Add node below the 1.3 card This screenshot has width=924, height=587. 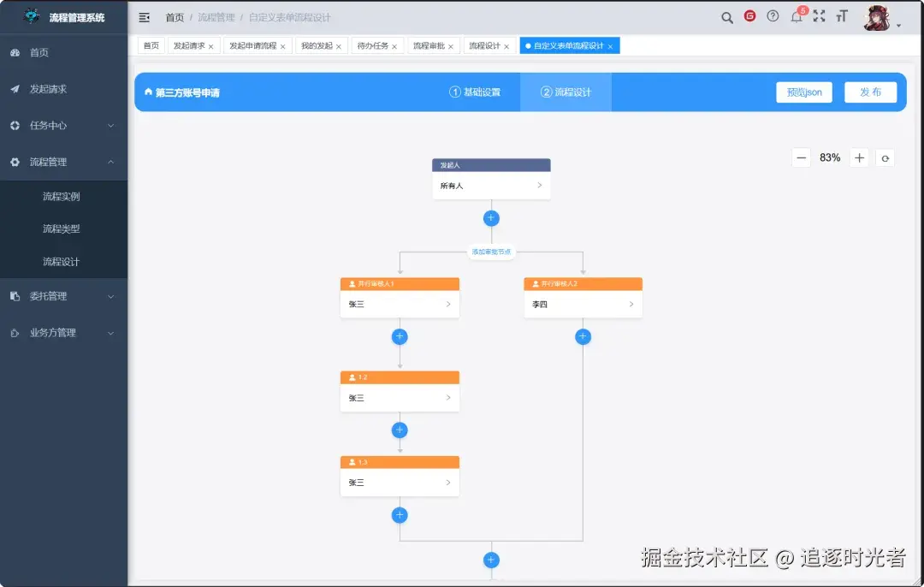[400, 515]
